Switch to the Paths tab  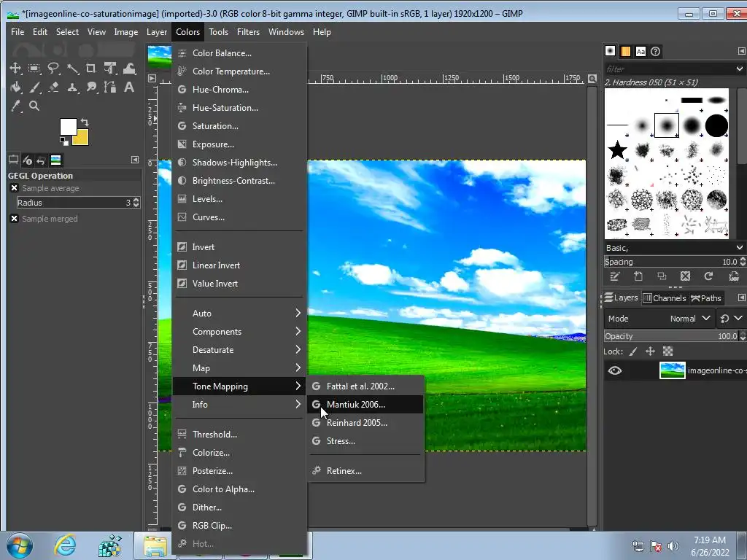(706, 298)
